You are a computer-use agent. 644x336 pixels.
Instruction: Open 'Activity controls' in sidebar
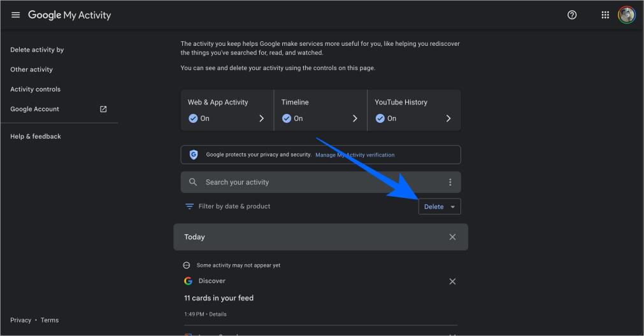point(35,89)
